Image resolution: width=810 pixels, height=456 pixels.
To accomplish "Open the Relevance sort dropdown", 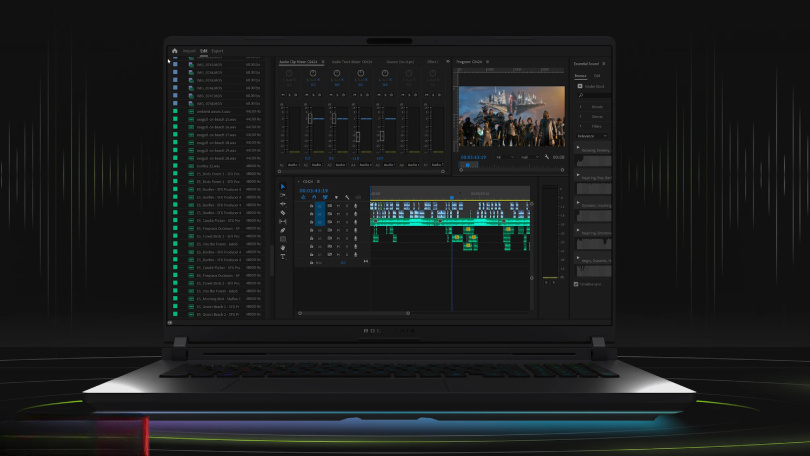I will click(x=592, y=136).
